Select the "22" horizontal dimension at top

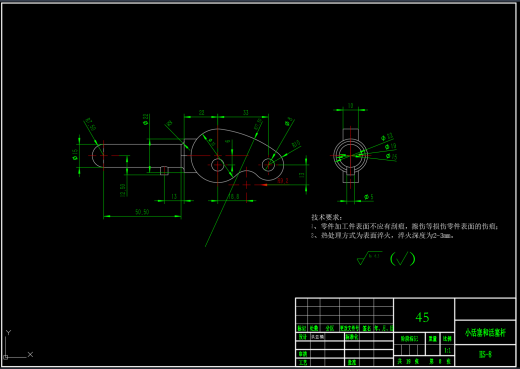(202, 113)
